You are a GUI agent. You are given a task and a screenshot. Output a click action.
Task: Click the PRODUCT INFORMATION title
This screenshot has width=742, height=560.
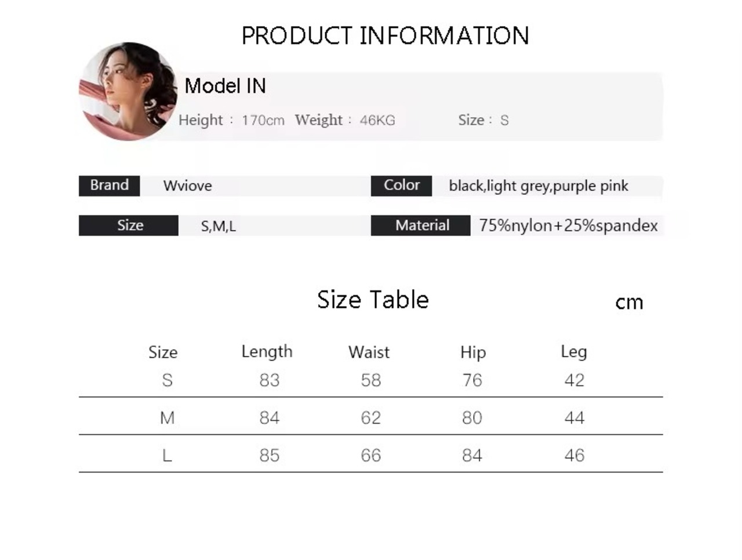point(385,36)
